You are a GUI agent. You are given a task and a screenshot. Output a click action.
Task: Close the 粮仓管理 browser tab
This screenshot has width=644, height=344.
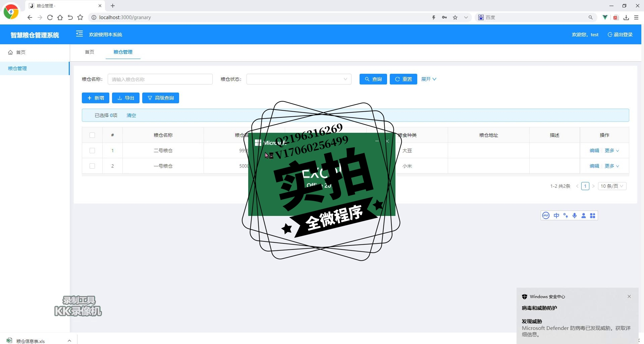(100, 6)
